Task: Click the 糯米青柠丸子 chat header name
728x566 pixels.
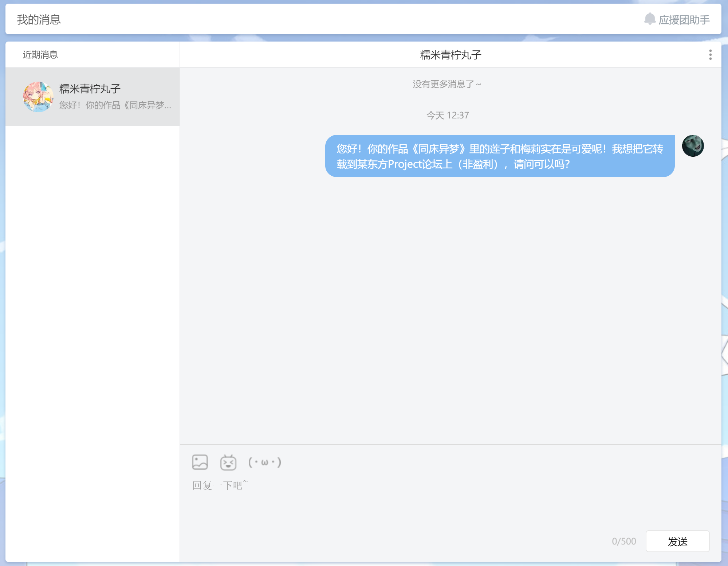Action: pyautogui.click(x=450, y=55)
